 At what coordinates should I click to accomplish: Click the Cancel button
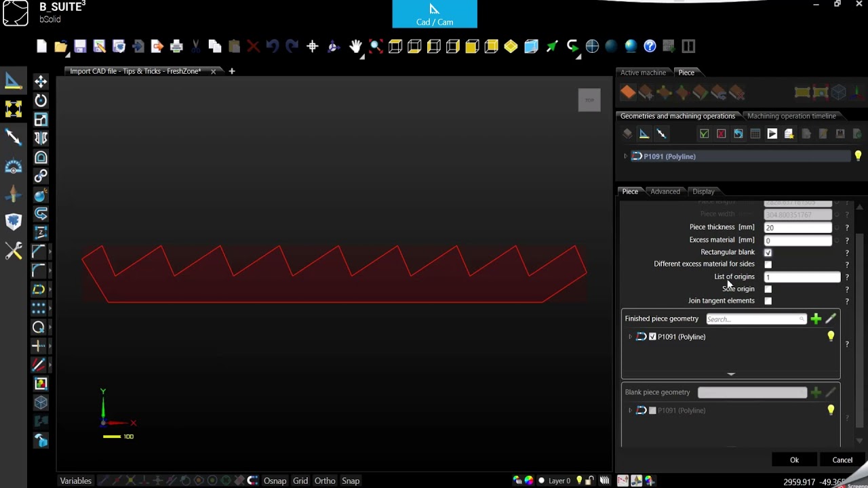point(842,460)
